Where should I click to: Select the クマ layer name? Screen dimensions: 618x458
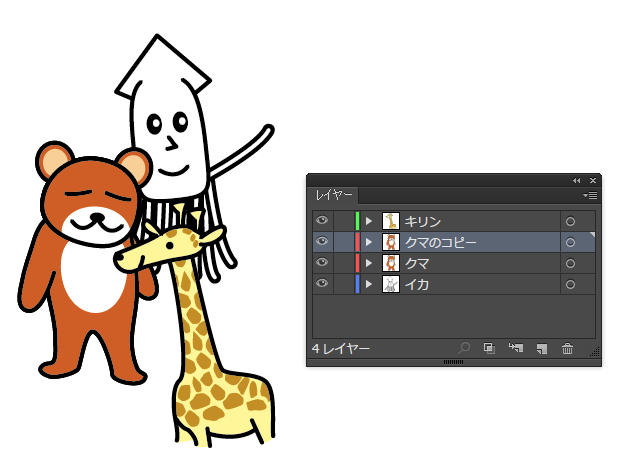coord(417,263)
